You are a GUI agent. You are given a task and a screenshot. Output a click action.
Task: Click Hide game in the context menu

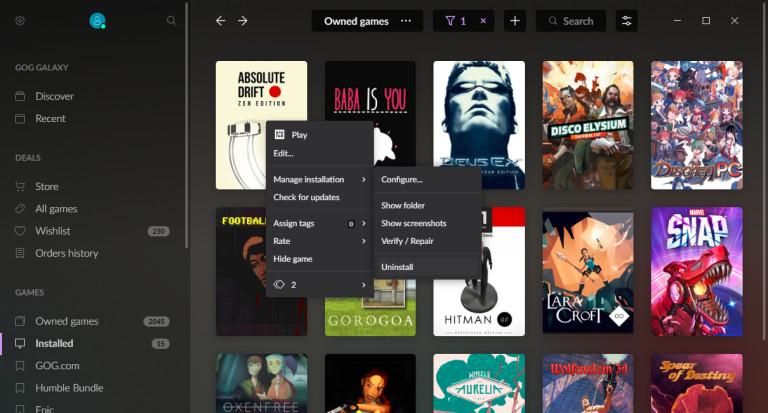(293, 259)
